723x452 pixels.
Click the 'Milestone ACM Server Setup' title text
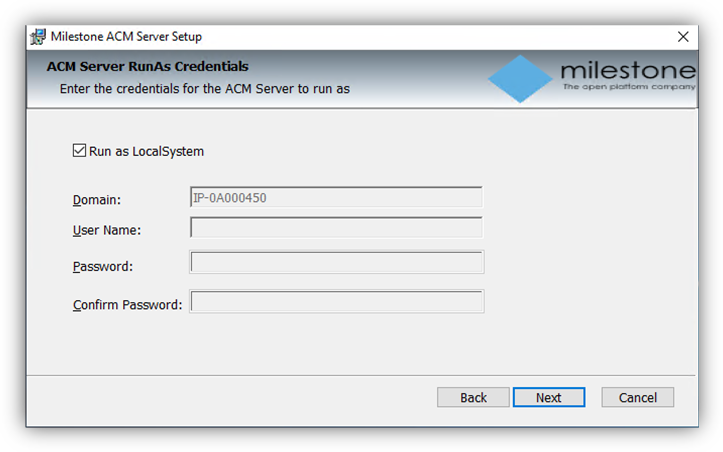tap(126, 36)
